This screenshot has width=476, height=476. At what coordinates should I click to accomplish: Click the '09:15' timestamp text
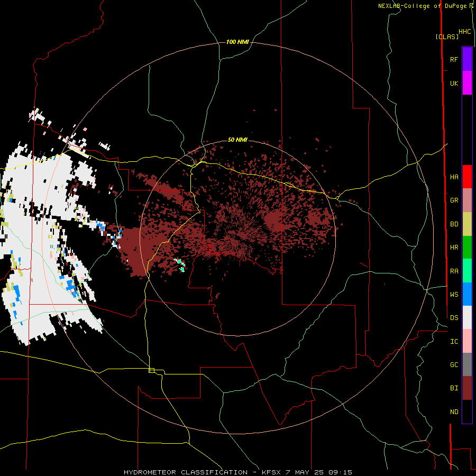(340, 472)
